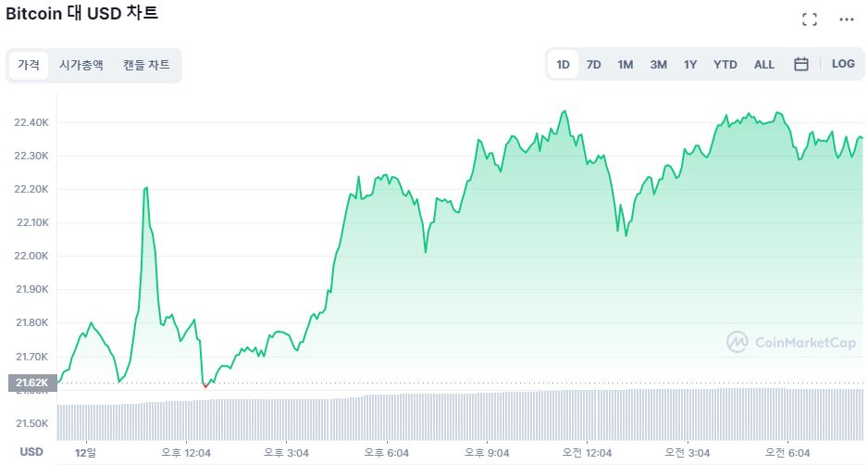Open the 시가총액 tab
868x465 pixels.
(x=81, y=66)
